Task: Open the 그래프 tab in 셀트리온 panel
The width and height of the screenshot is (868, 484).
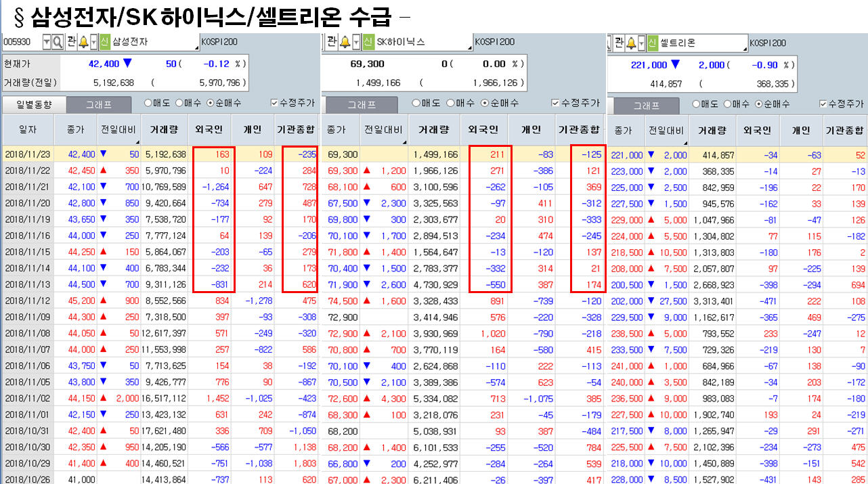Action: [647, 106]
